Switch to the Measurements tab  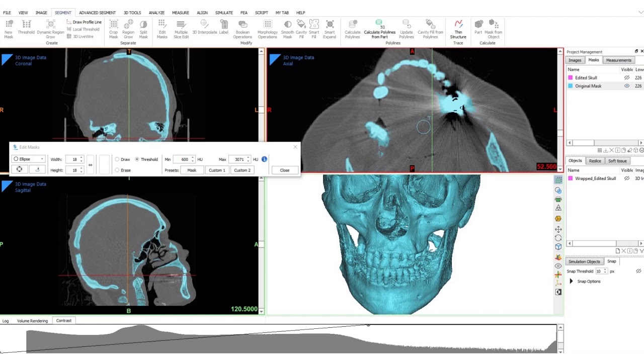click(618, 60)
